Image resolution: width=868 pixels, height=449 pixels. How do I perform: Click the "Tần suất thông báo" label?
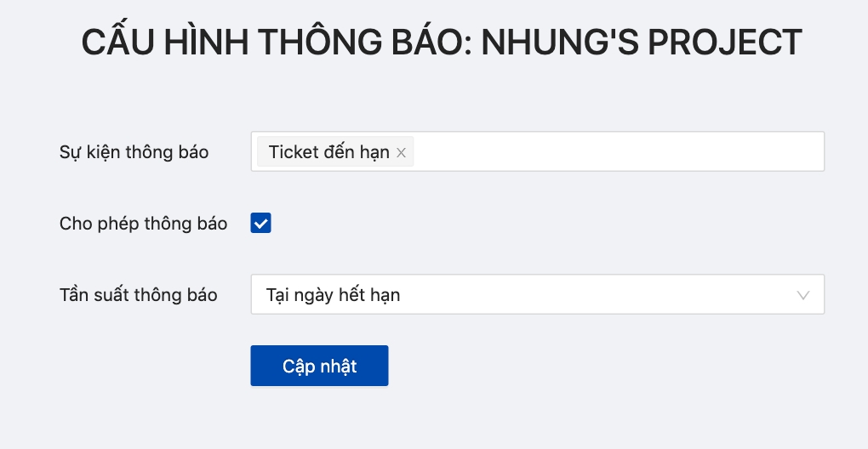[138, 296]
